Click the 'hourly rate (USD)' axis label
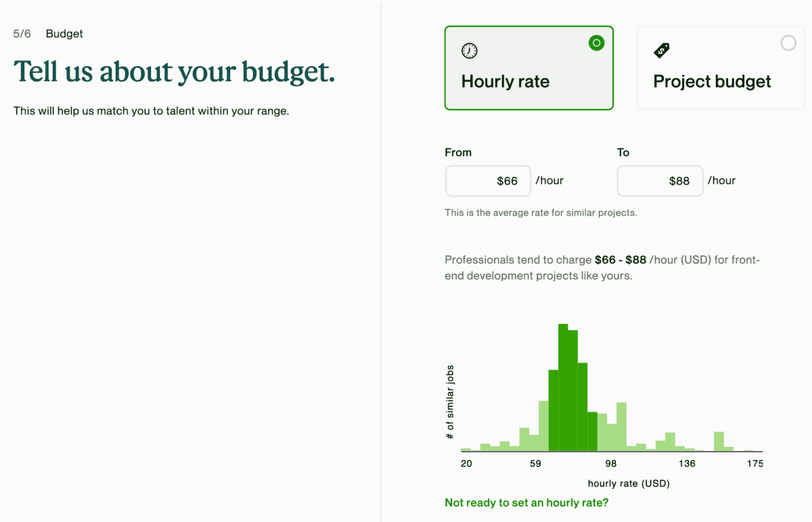 [629, 483]
